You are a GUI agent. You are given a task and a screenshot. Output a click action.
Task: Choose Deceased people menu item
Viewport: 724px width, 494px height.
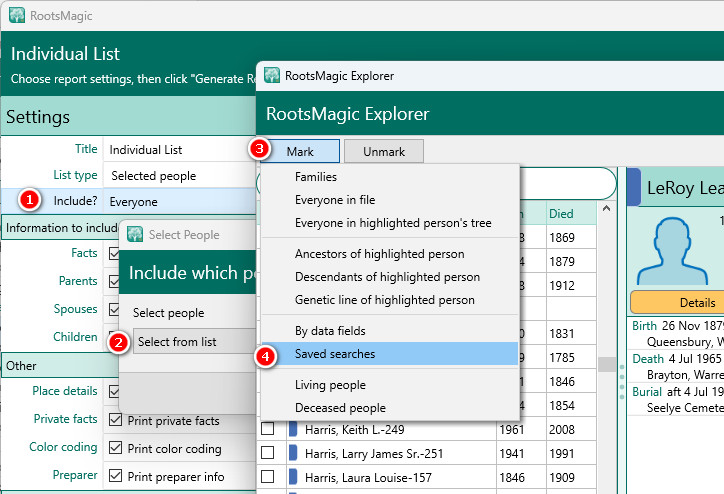(390, 408)
